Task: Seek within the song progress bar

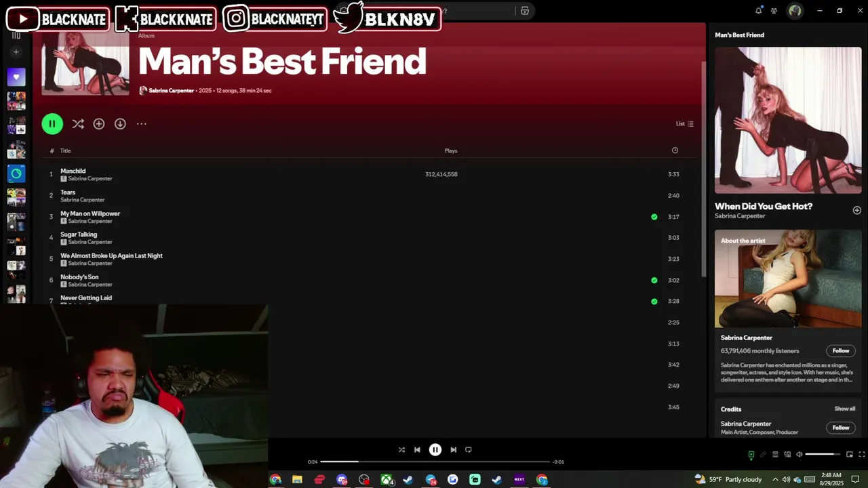Action: (435, 462)
